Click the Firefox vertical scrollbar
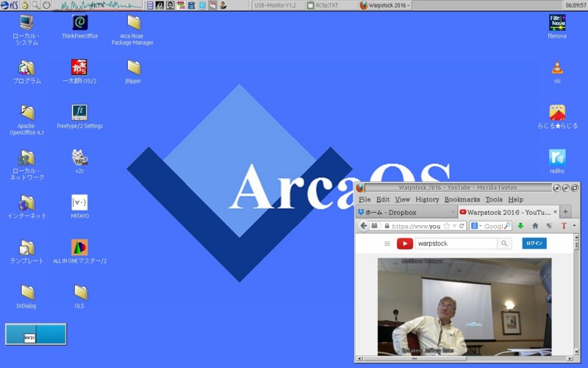This screenshot has width=588, height=368. (576, 295)
